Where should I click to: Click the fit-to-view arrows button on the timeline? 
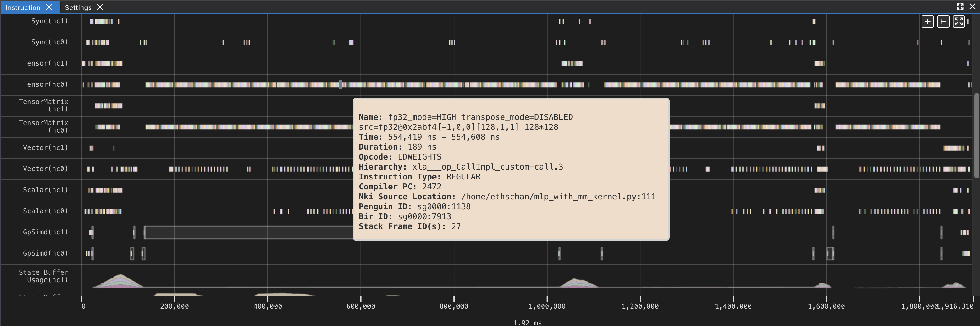(958, 21)
